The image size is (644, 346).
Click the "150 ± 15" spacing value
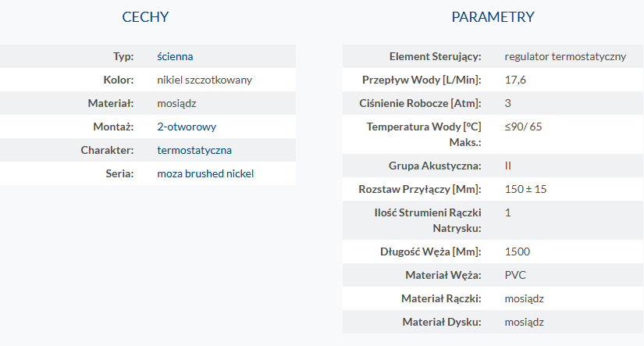point(525,189)
